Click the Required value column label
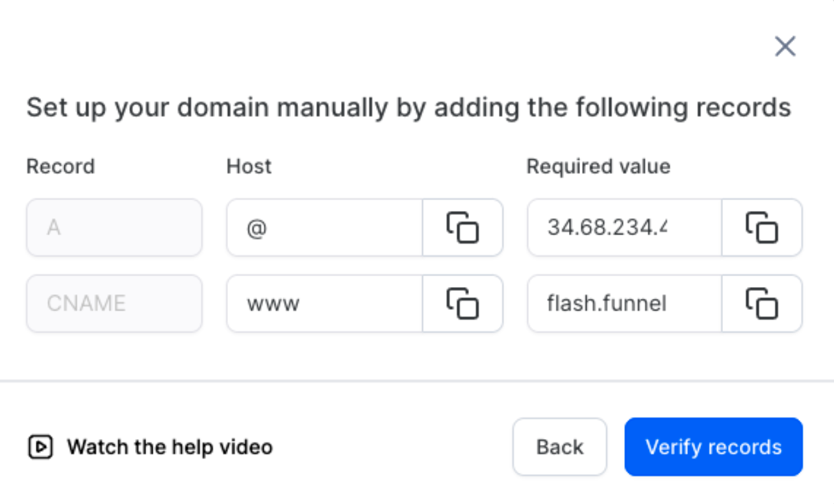This screenshot has height=504, width=834. 598,166
